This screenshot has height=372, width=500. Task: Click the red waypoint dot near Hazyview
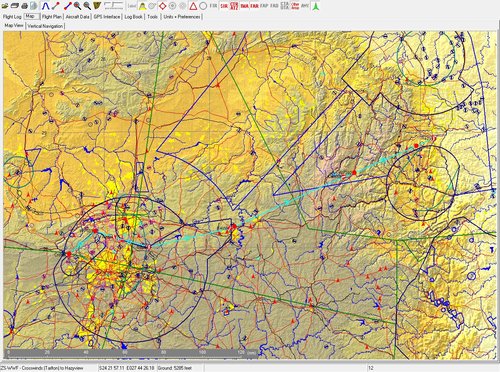(416, 146)
